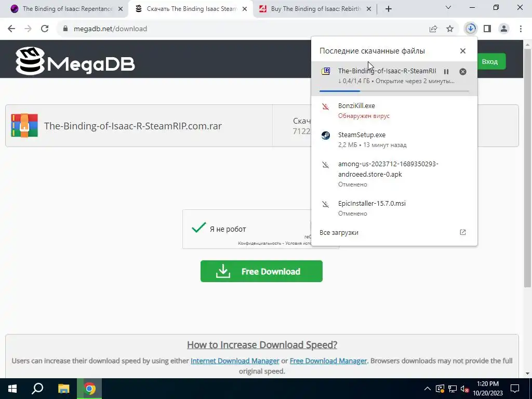Open File Explorer from taskbar
532x399 pixels.
click(63, 389)
